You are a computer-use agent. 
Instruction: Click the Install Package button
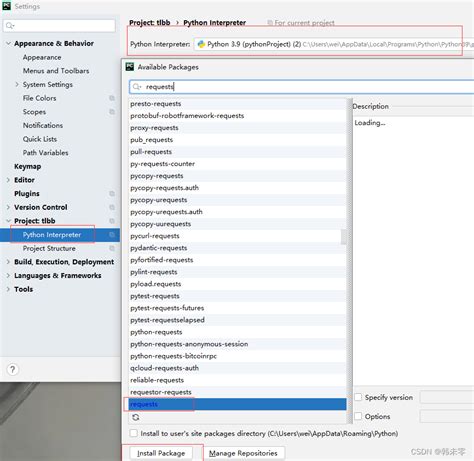[161, 453]
